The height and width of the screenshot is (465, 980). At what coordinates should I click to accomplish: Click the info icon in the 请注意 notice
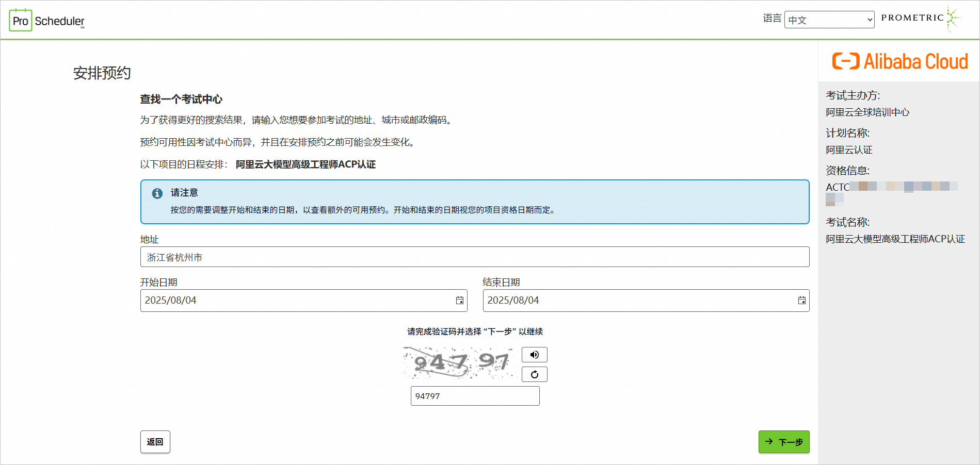[x=157, y=193]
